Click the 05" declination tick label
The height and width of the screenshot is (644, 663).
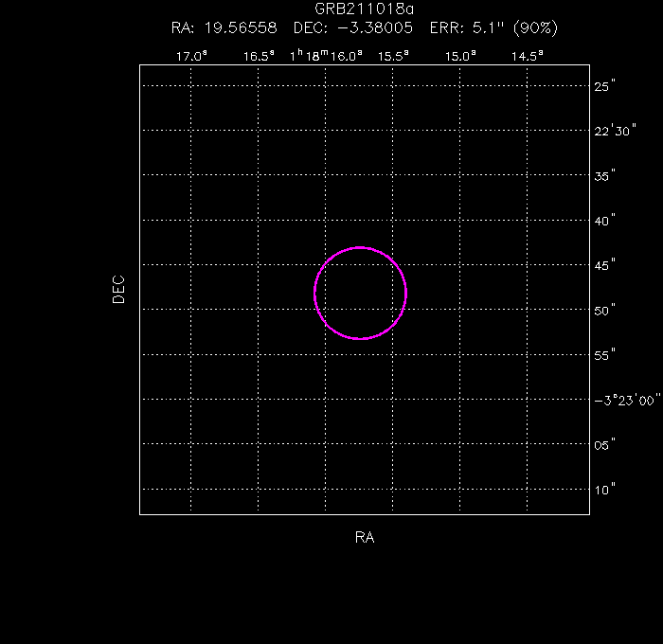(x=604, y=445)
